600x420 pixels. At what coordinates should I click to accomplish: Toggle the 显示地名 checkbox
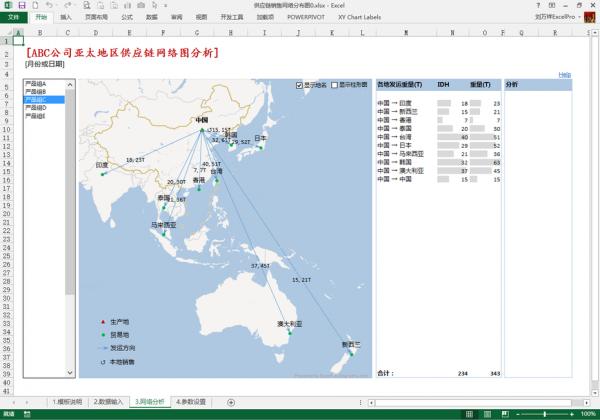[x=300, y=85]
